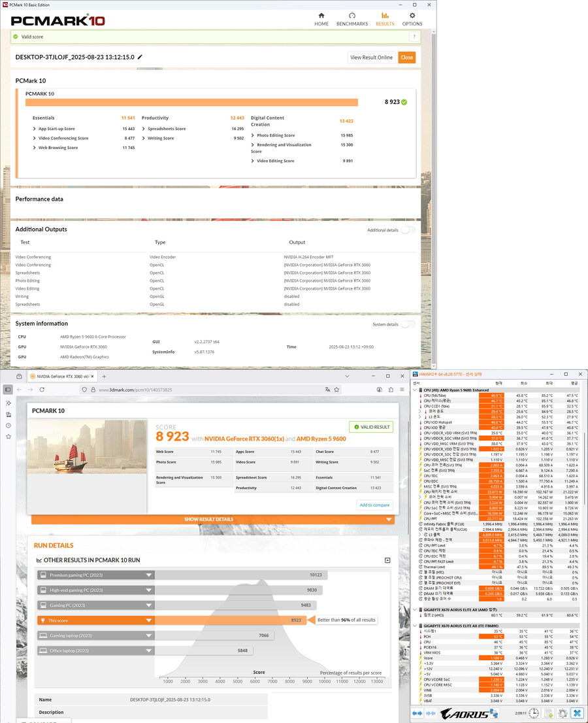The height and width of the screenshot is (723, 588).
Task: Open PCMark 10 Home screen via home icon
Action: [321, 17]
